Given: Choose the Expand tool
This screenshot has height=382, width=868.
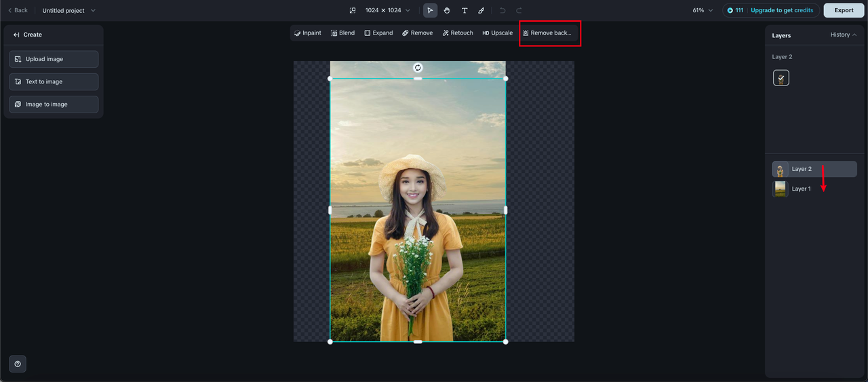Looking at the screenshot, I should click(378, 33).
